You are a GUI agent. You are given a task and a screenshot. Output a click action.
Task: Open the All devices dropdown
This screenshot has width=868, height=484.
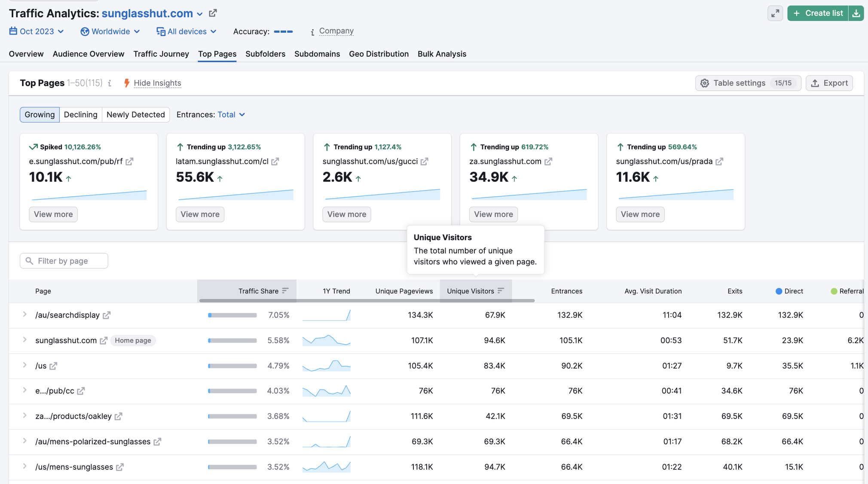pyautogui.click(x=186, y=31)
